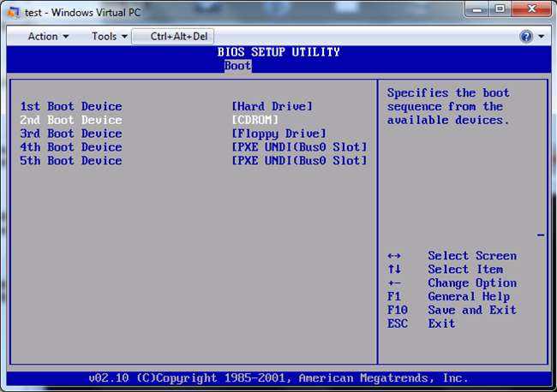Click the [Floppy Drive] value
Image resolution: width=557 pixels, height=392 pixels.
278,134
